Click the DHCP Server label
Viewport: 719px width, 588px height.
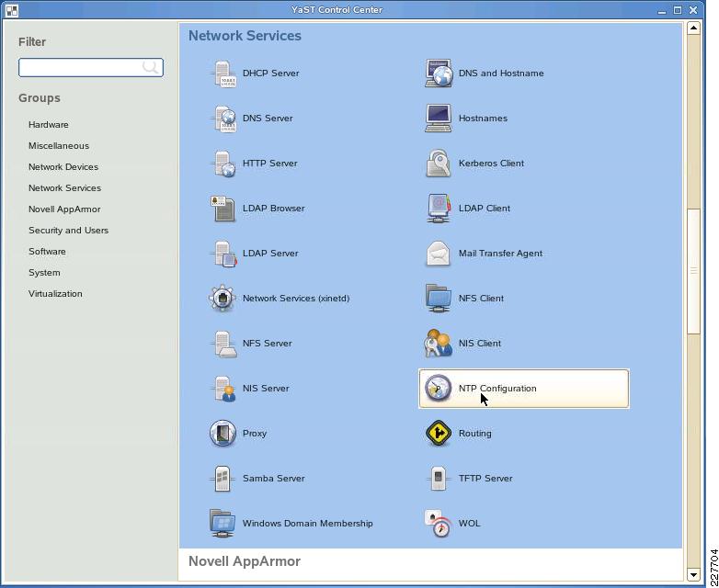(x=271, y=73)
